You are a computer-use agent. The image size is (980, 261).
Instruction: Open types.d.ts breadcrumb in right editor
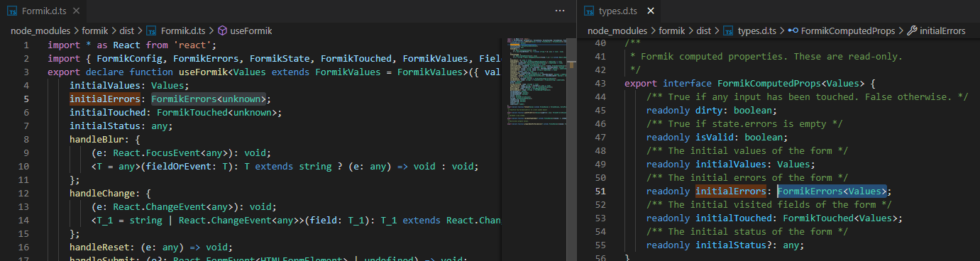pyautogui.click(x=758, y=31)
